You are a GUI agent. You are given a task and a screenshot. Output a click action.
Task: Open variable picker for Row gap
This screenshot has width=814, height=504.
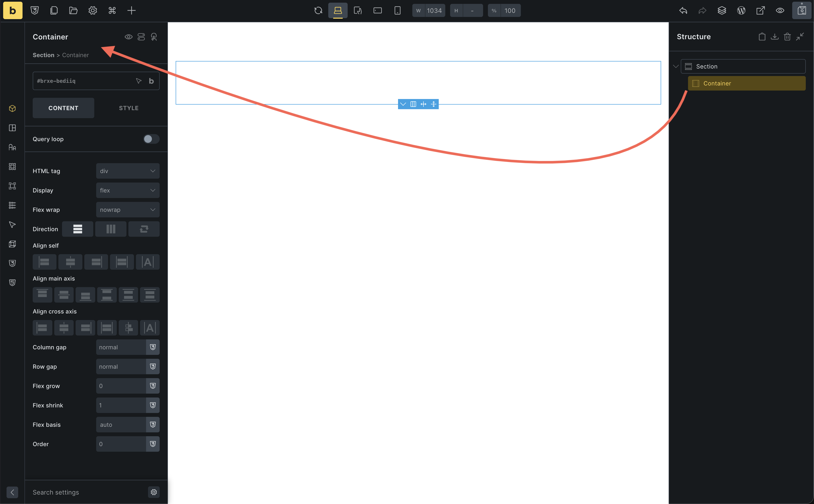tap(153, 366)
